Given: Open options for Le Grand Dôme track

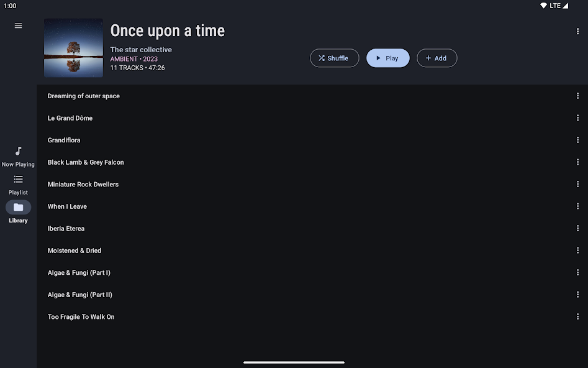Looking at the screenshot, I should point(577,118).
